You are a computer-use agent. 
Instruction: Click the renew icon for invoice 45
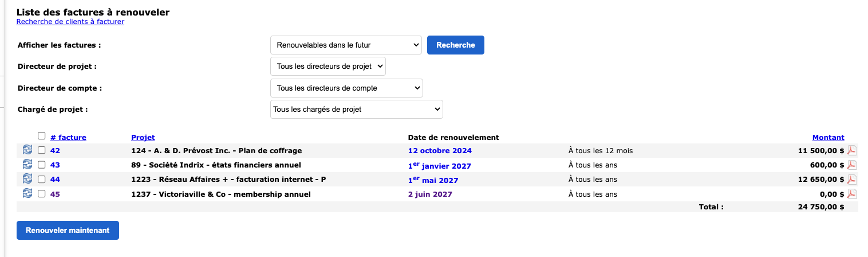tap(27, 194)
